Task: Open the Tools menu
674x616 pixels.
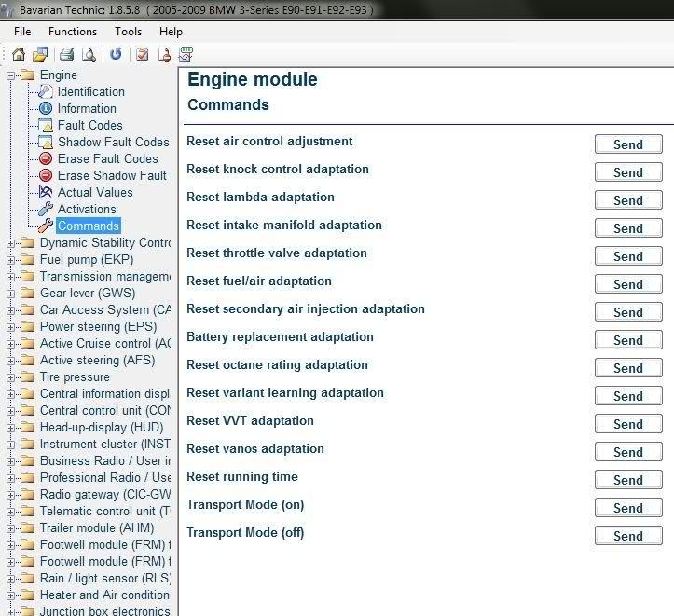Action: point(128,32)
